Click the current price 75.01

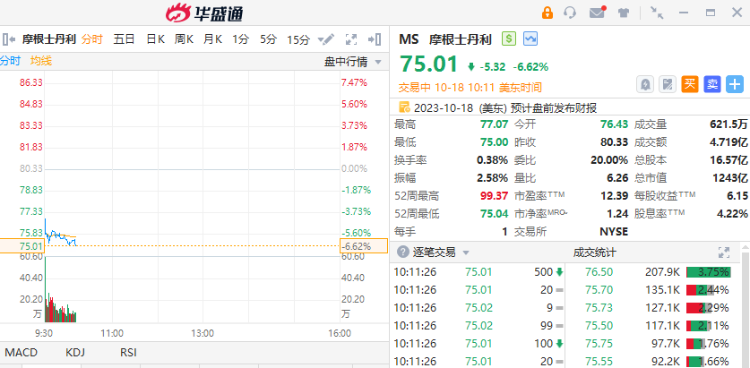coord(429,65)
